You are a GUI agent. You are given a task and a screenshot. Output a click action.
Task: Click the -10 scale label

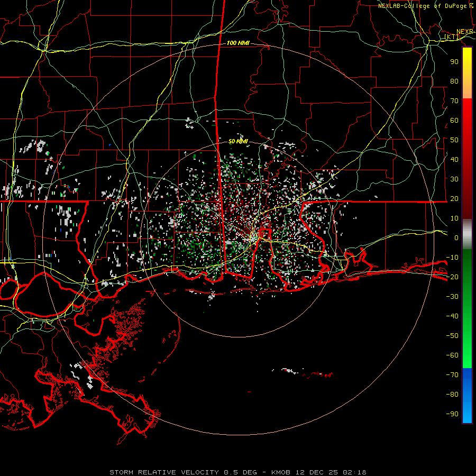(452, 258)
